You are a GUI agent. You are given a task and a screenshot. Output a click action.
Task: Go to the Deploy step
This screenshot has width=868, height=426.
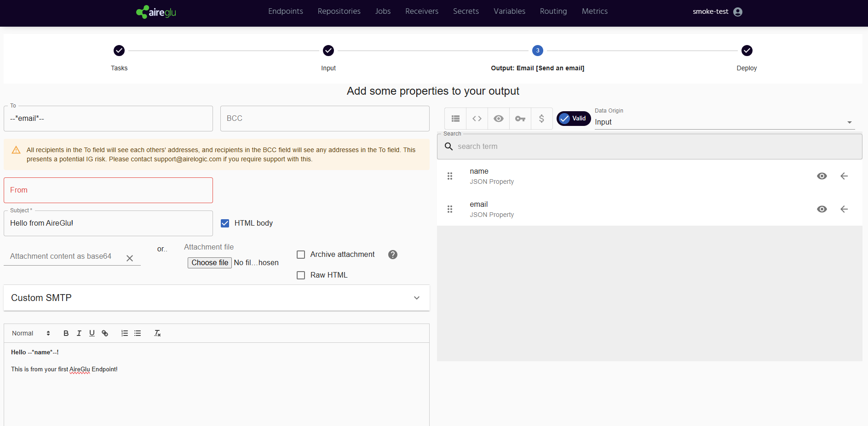click(747, 51)
